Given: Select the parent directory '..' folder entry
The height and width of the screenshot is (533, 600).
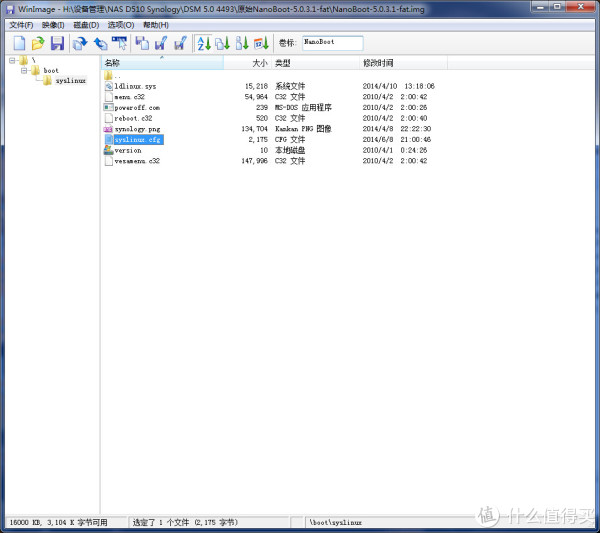Looking at the screenshot, I should click(117, 75).
